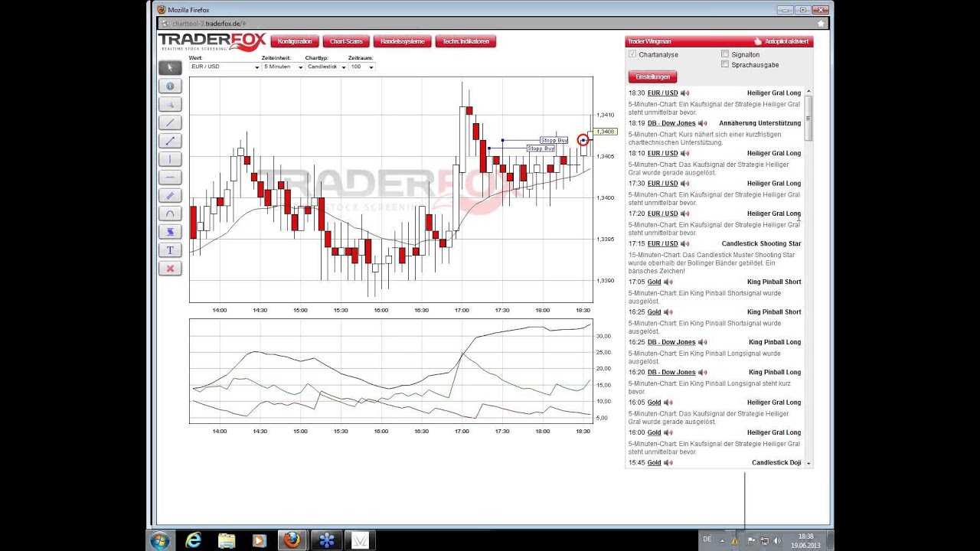
Task: Open DB - Dow Jones link at 16:25
Action: 671,343
